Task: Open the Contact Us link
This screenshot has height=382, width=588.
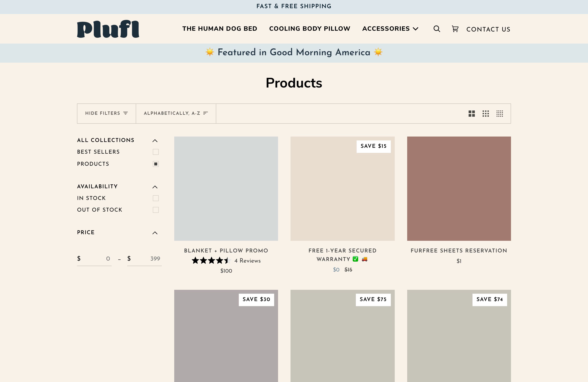Action: 488,29
